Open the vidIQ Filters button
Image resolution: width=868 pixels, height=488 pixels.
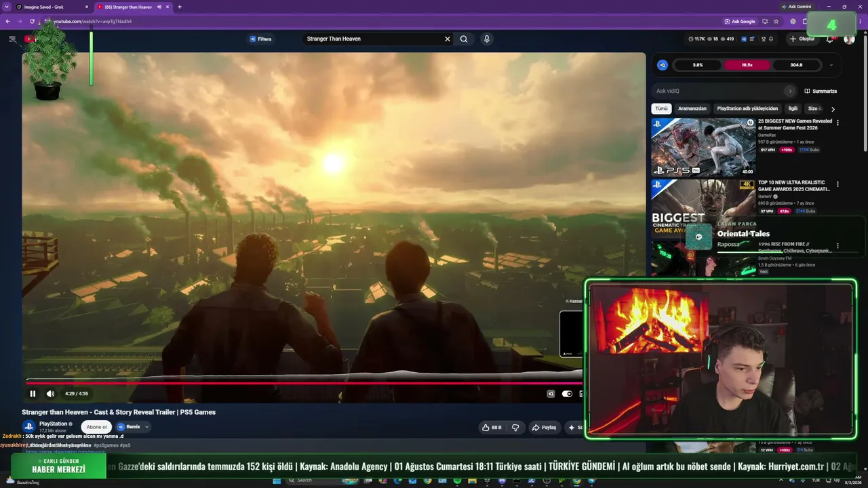(260, 39)
